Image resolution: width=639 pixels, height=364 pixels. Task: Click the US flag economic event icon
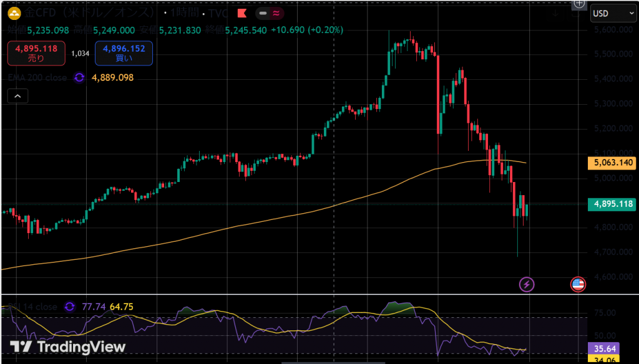click(x=578, y=285)
